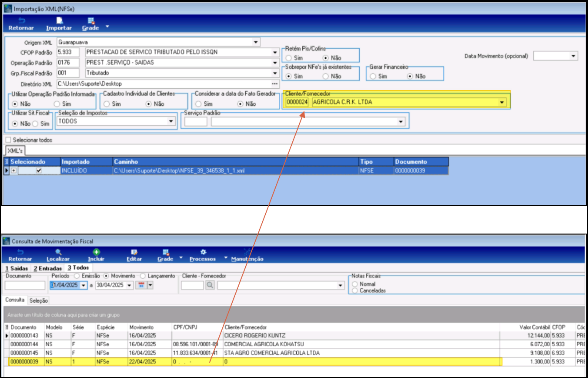Expand the plus sign on the NFSE XML row
Screen dimensions: 588x378
pyautogui.click(x=13, y=171)
